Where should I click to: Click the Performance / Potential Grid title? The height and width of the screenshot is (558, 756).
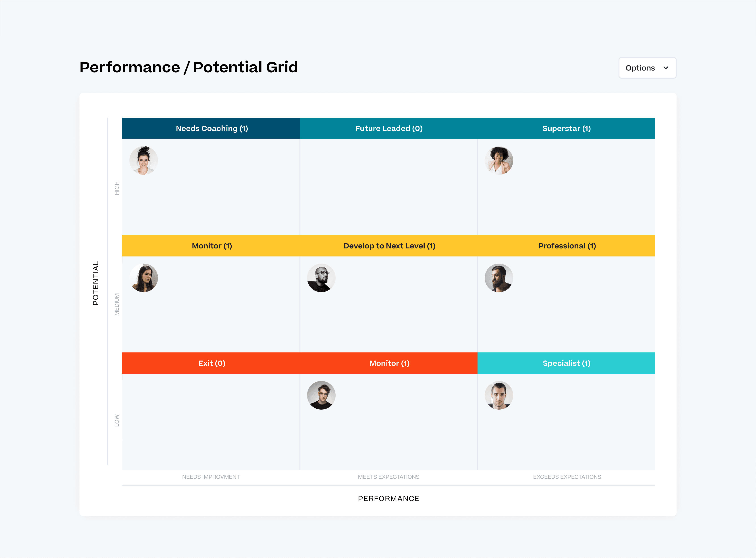point(188,67)
